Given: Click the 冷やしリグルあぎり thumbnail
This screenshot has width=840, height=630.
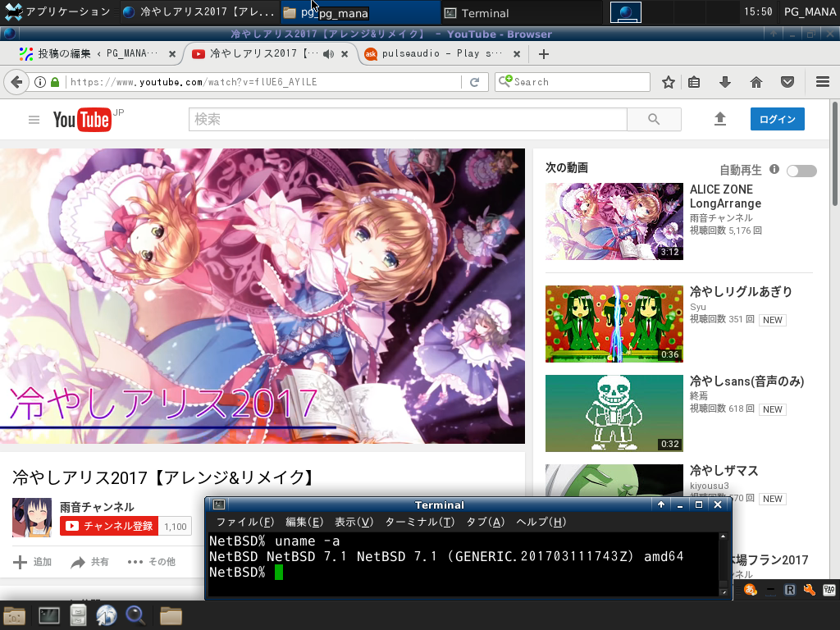Looking at the screenshot, I should click(614, 323).
